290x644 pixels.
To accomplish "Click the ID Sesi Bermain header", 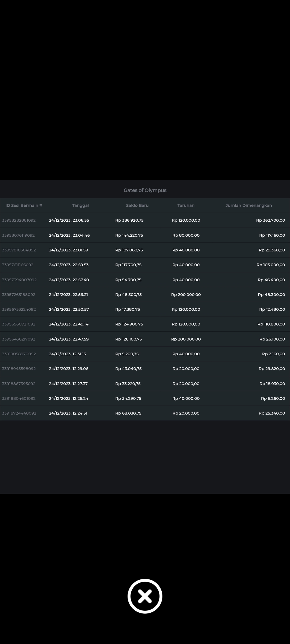I will click(24, 206).
